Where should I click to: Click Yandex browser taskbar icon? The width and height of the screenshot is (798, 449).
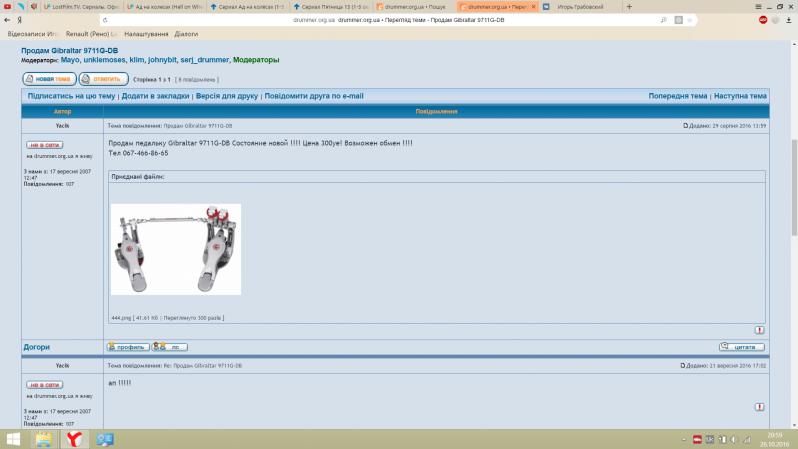point(74,439)
